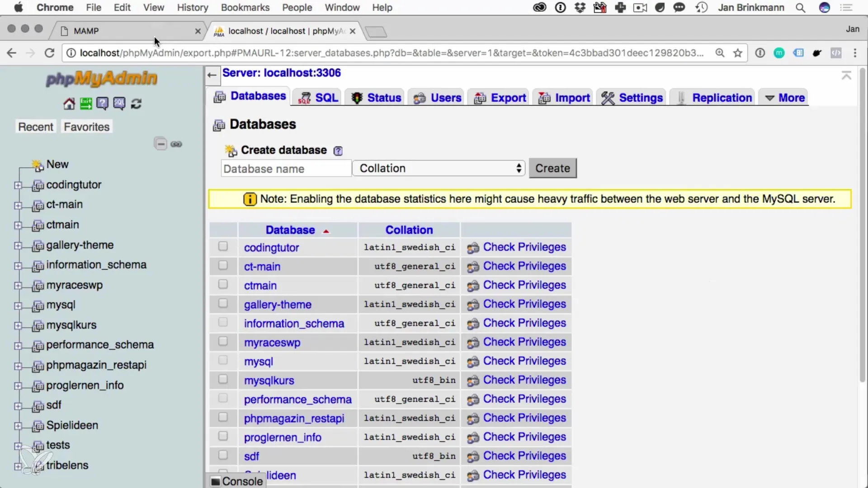Open the Chrome three-dot menu

click(855, 53)
